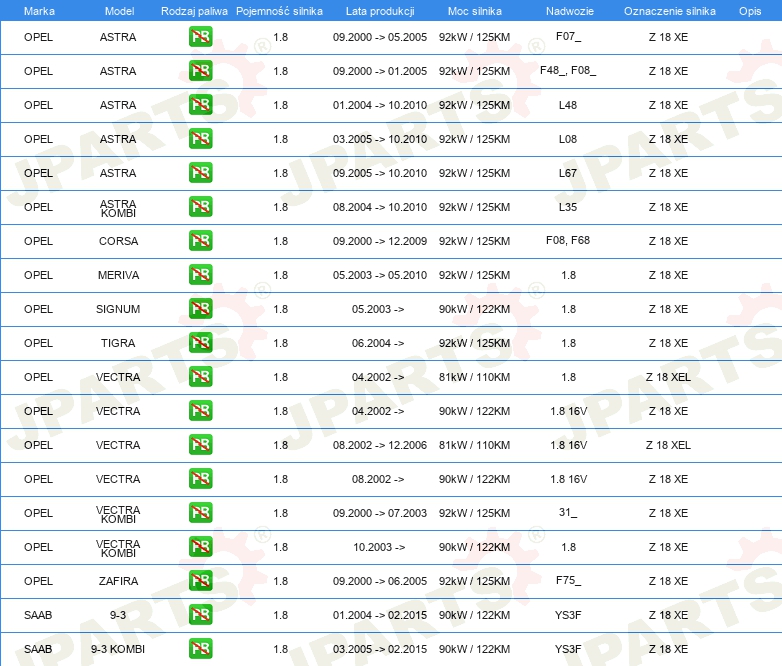Click fuel icon in Vectra Kombi 31_ row
Image resolution: width=782 pixels, height=666 pixels.
pos(200,512)
